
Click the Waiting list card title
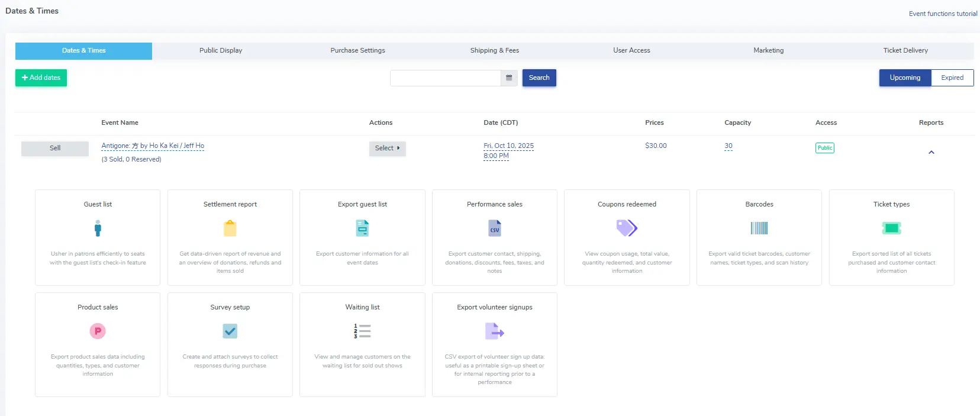[362, 307]
